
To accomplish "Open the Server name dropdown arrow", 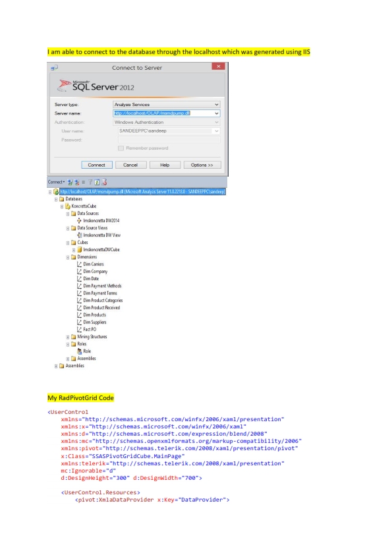I will (x=217, y=113).
